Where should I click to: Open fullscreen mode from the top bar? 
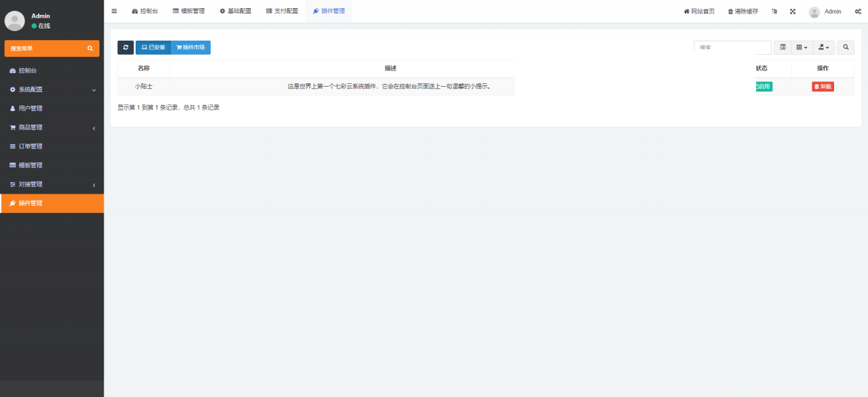(792, 11)
